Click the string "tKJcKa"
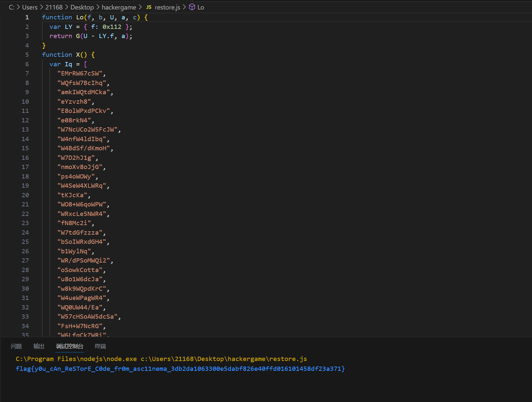 tap(72, 195)
